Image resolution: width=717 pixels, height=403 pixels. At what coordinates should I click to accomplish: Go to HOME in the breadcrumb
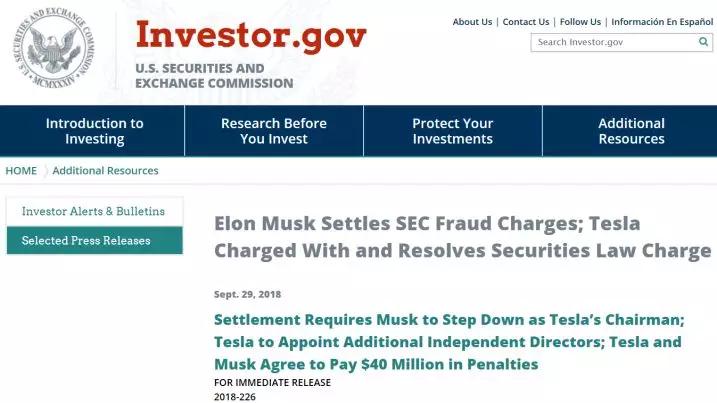[21, 171]
